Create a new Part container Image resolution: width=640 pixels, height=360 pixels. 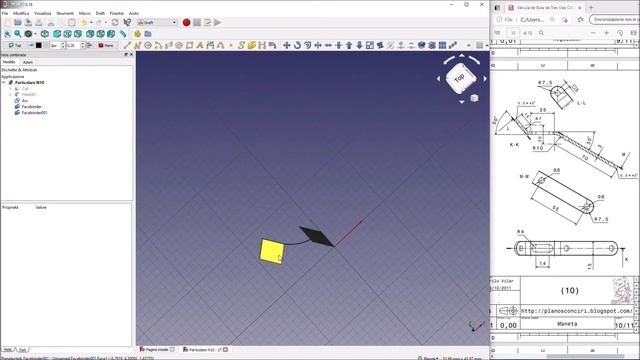click(138, 34)
